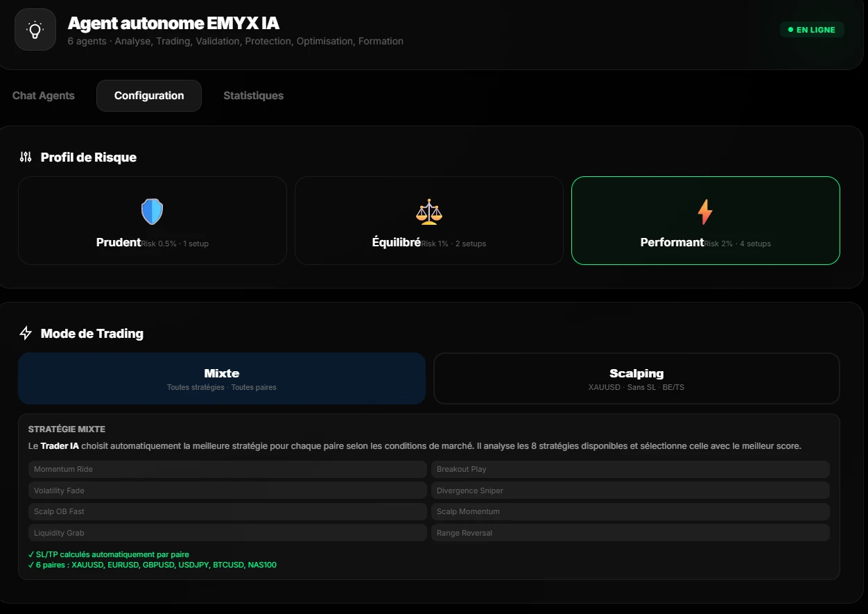Choose the Scalping trading mode

636,378
